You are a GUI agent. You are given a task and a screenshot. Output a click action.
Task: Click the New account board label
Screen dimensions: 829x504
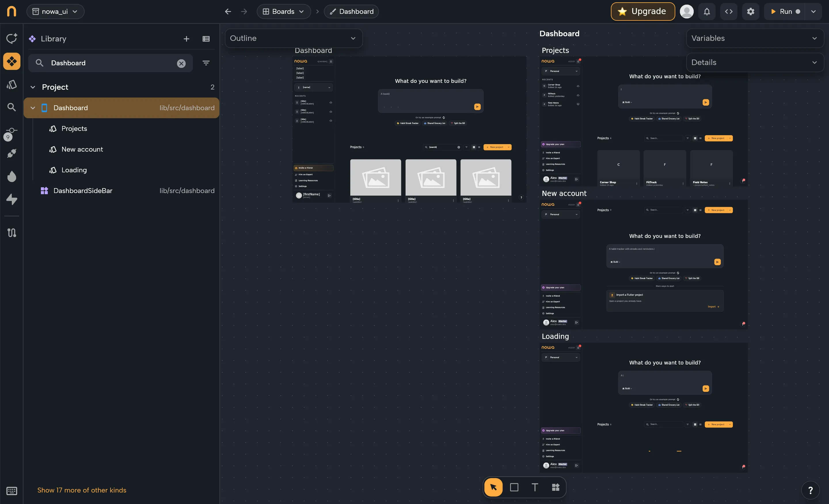[x=564, y=193]
